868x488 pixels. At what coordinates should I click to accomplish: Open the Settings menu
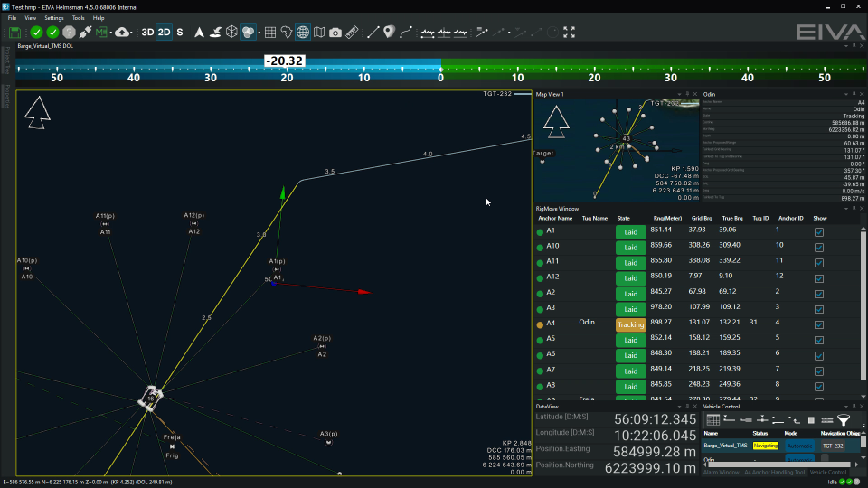(x=54, y=18)
